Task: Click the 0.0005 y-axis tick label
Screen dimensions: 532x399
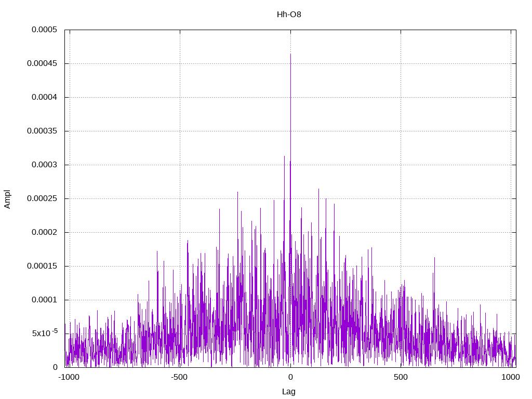Action: coord(45,30)
